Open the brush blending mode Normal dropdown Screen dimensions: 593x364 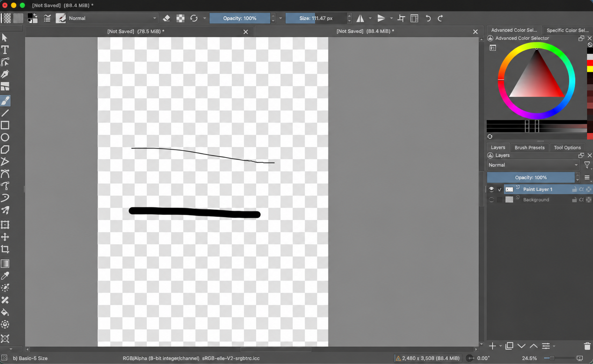113,18
